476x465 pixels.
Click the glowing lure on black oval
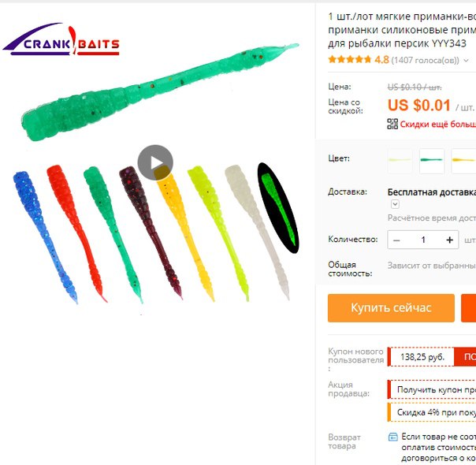[x=278, y=208]
